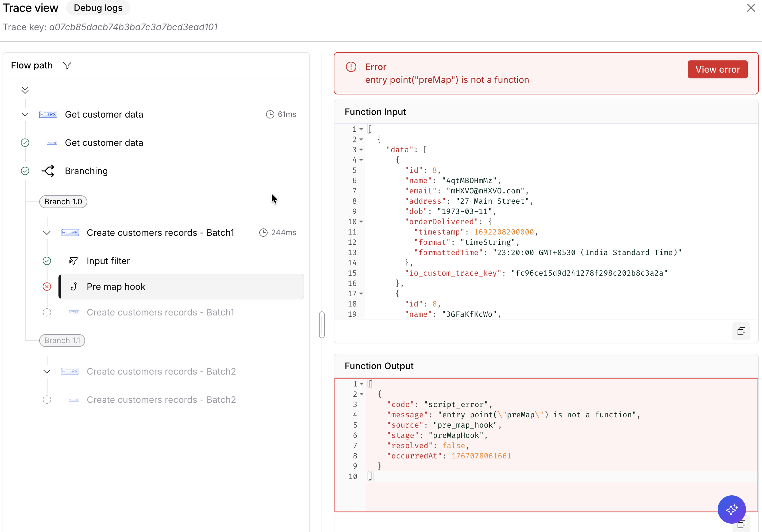Click the View error button

point(718,69)
